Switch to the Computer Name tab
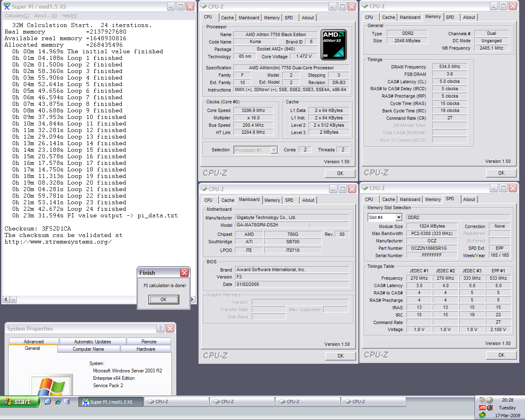The height and width of the screenshot is (420, 525). click(x=88, y=349)
